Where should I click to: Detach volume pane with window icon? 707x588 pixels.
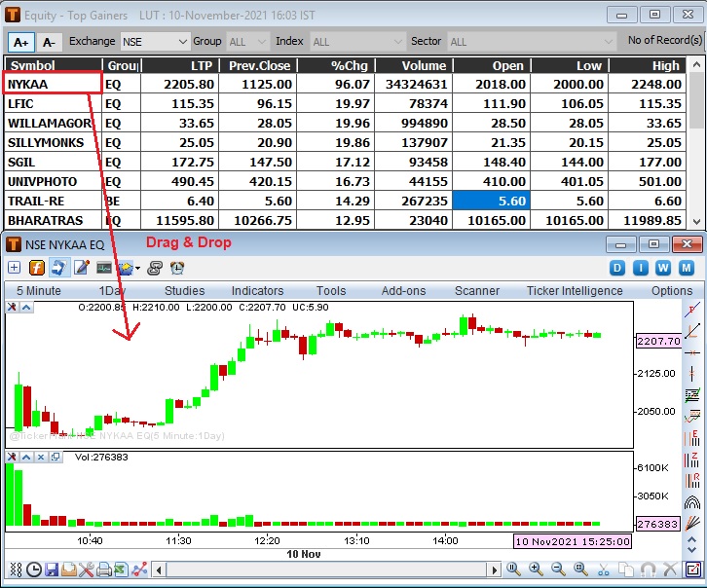[x=56, y=458]
